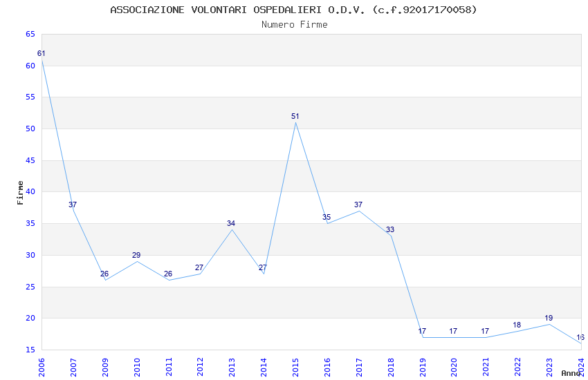
Task: Click y-axis tick label 65
Action: coord(30,34)
